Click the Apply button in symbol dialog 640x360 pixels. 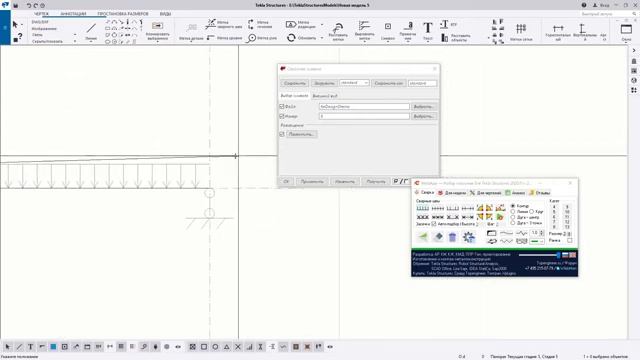[312, 182]
